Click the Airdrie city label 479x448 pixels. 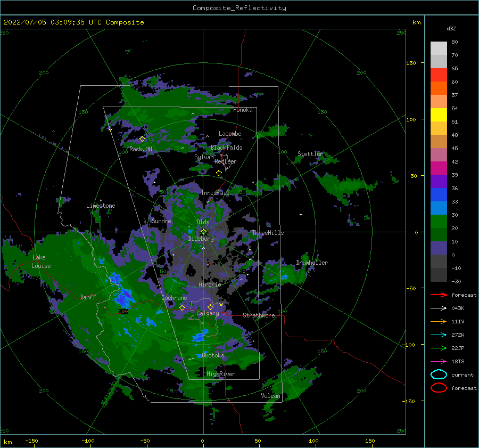(210, 284)
